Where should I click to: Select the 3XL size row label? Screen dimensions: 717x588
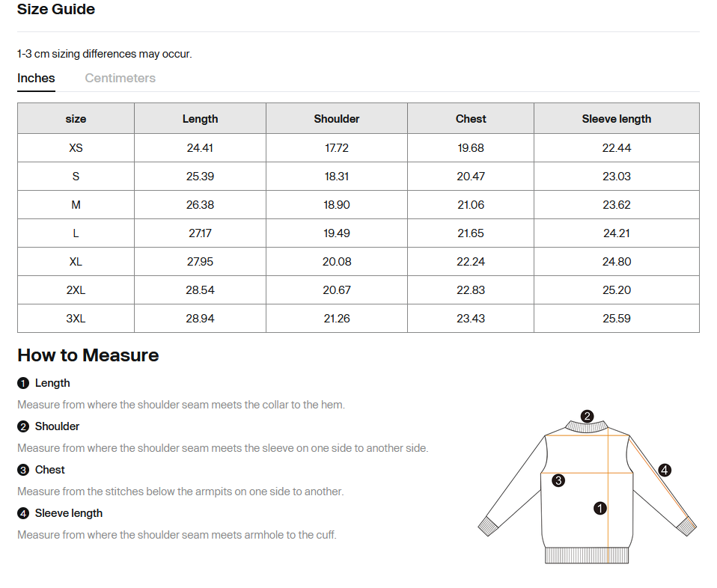(x=76, y=319)
